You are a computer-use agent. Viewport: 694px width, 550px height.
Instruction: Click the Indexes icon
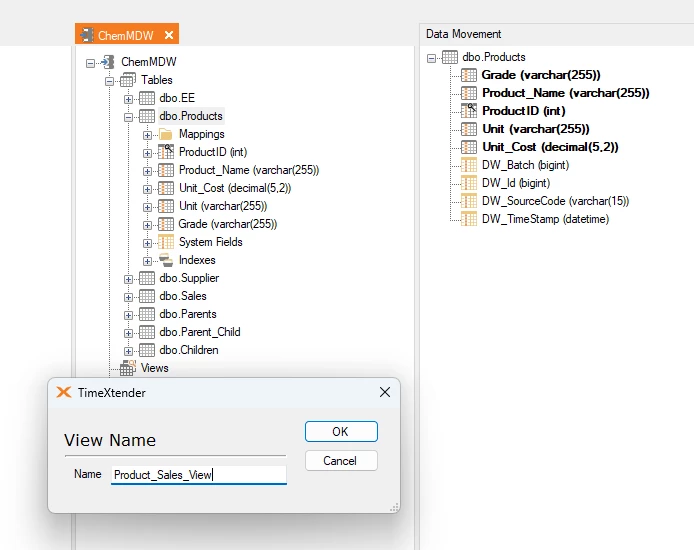tap(166, 260)
